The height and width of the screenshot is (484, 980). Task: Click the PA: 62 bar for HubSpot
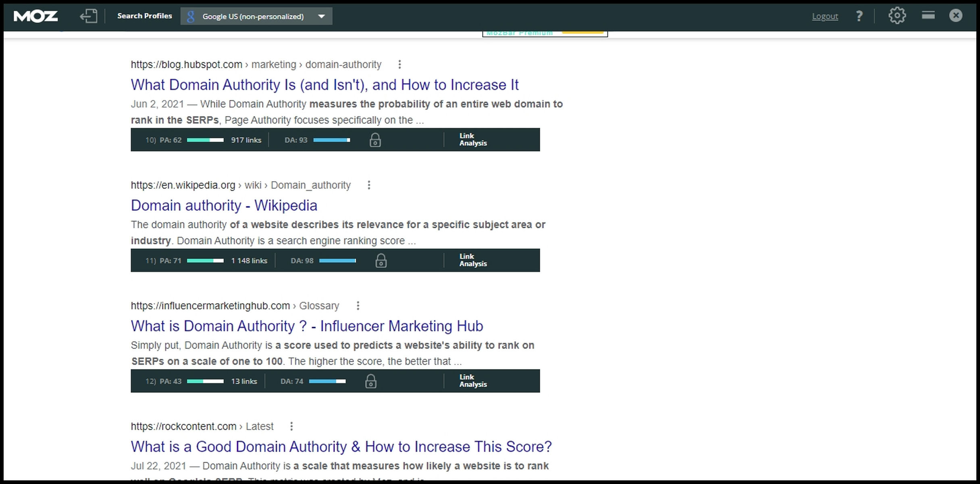tap(205, 140)
